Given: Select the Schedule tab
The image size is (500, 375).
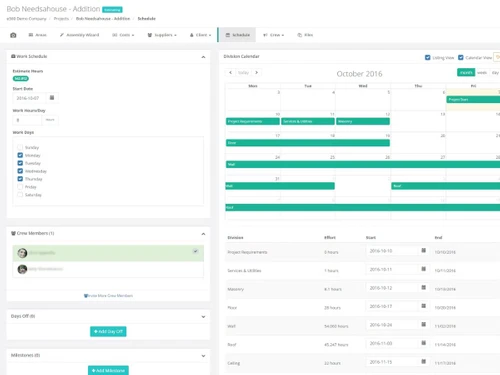Looking at the screenshot, I should [x=238, y=35].
